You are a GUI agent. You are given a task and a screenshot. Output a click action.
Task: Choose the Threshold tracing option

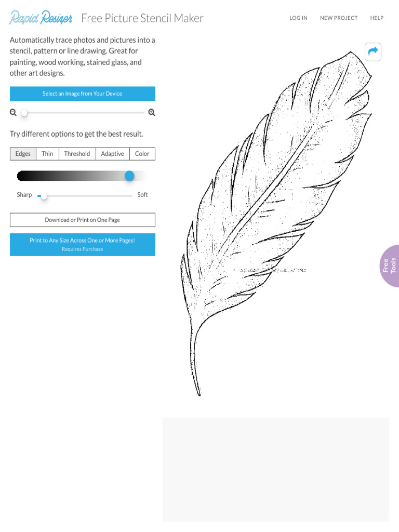77,154
